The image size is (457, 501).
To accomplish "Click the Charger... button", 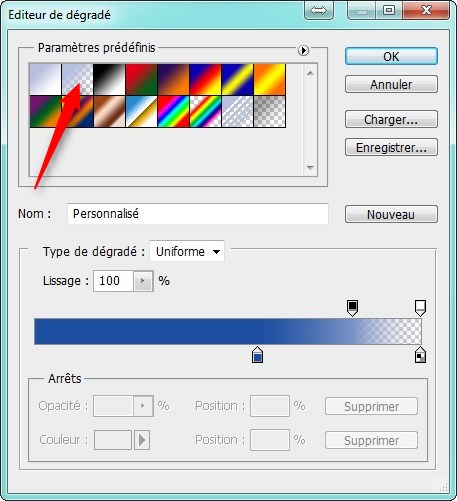I will click(x=391, y=119).
